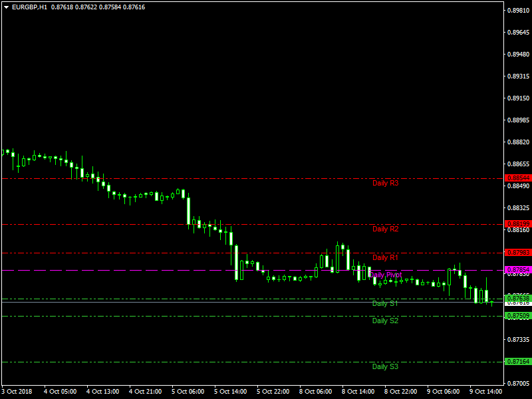Select the Daily R2 label
Screen dimensions: 532x399
pos(385,229)
